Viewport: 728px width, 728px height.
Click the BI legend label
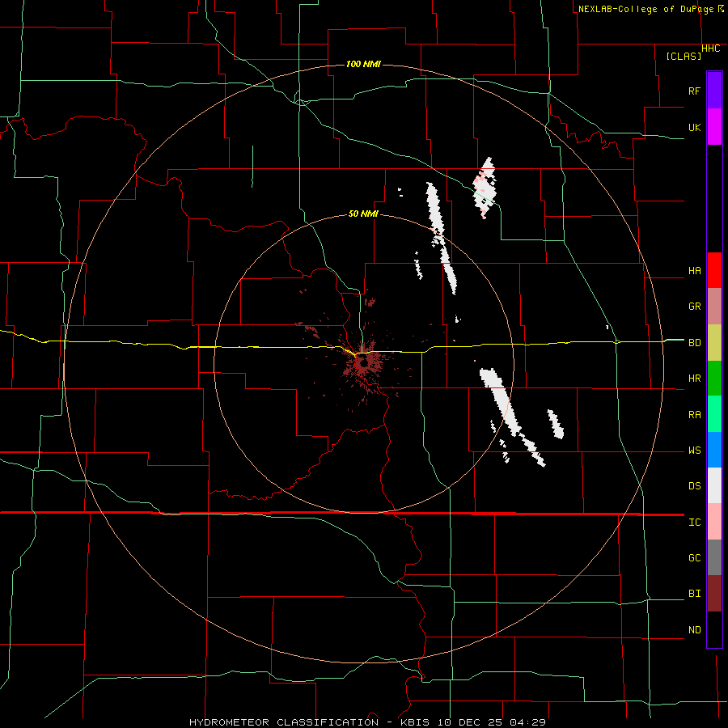tap(694, 594)
